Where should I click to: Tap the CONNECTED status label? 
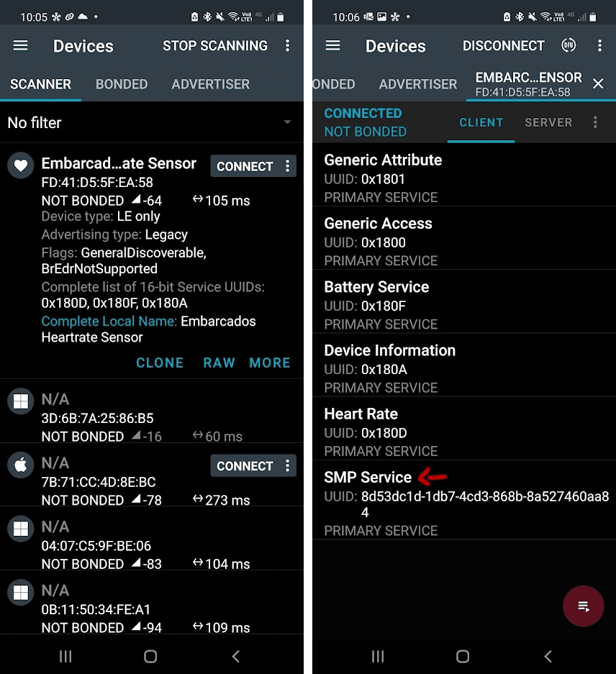click(363, 114)
